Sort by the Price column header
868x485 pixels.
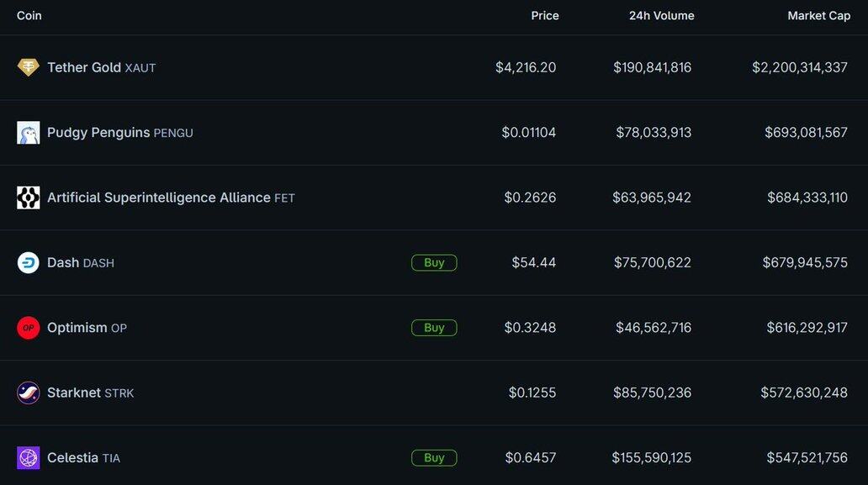[545, 16]
